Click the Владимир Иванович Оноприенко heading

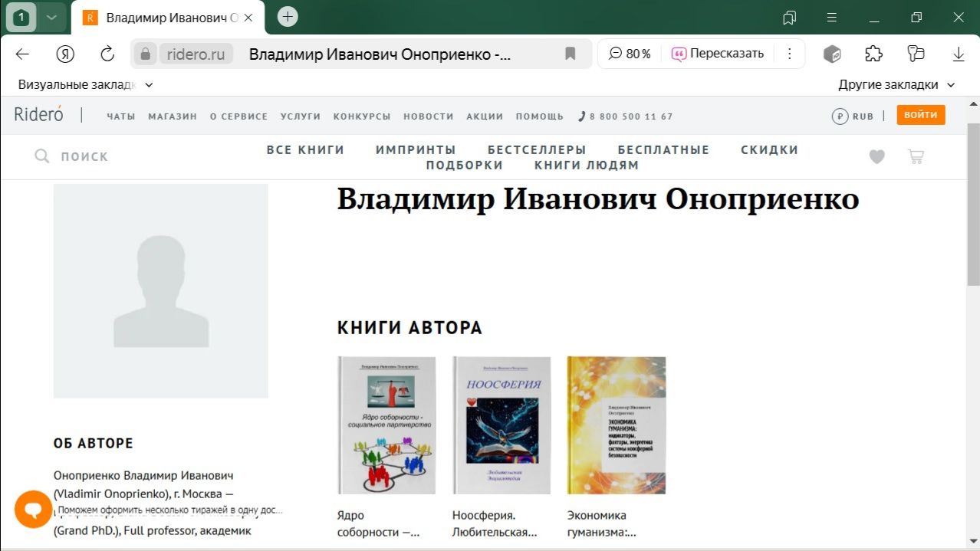point(598,199)
